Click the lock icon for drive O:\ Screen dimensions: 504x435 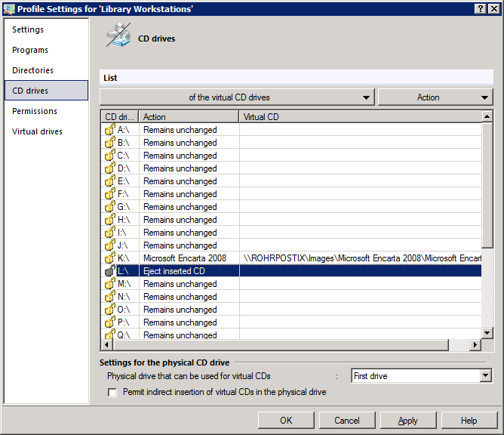(109, 310)
